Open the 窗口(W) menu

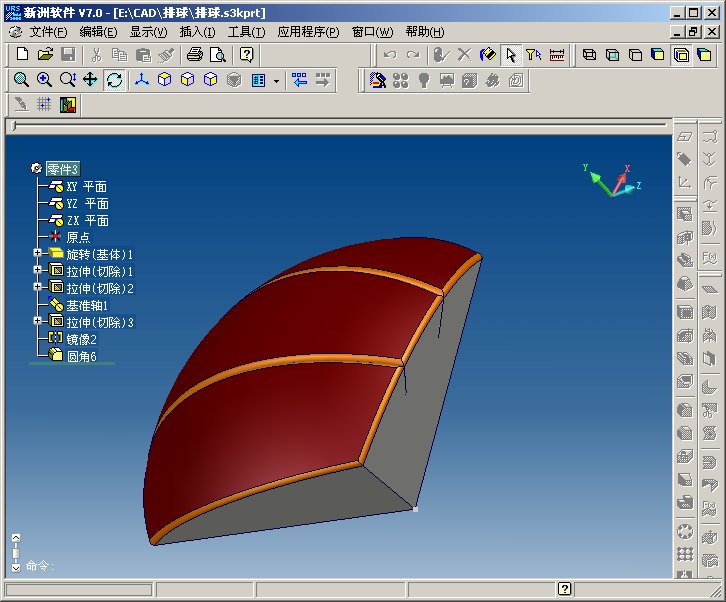(372, 32)
